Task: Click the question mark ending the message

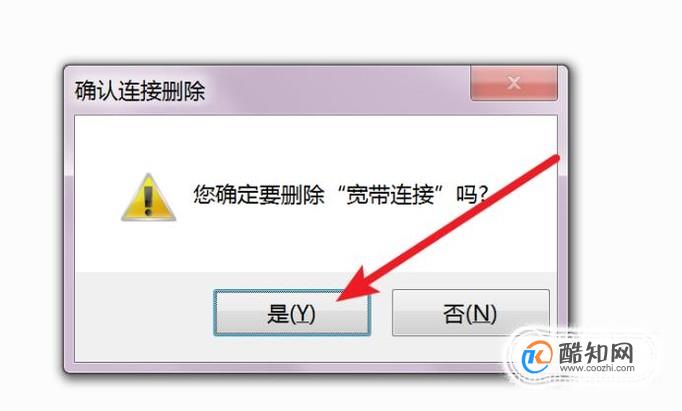Action: pos(482,194)
